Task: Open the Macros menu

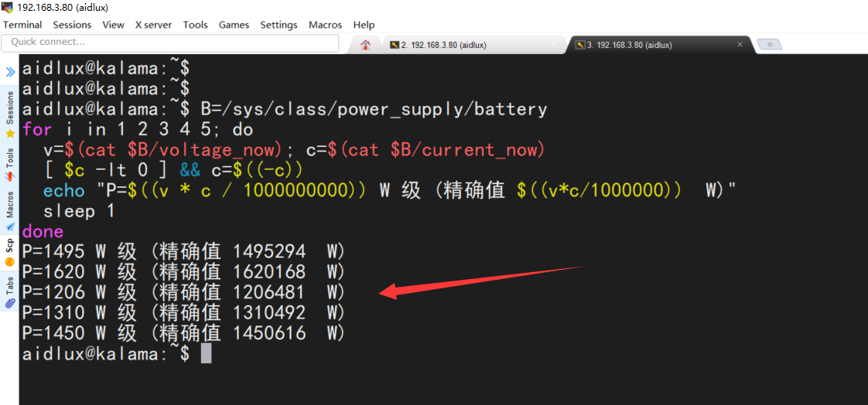Action: point(326,25)
